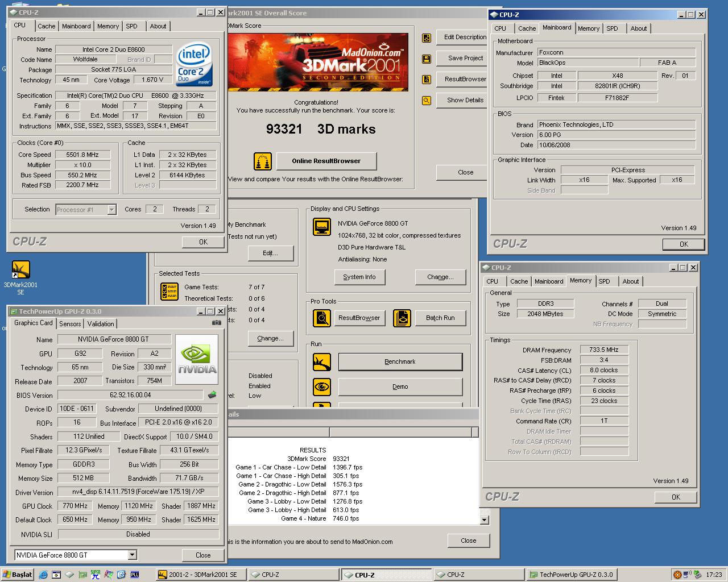Click the Demo button
The width and height of the screenshot is (728, 582).
[400, 386]
